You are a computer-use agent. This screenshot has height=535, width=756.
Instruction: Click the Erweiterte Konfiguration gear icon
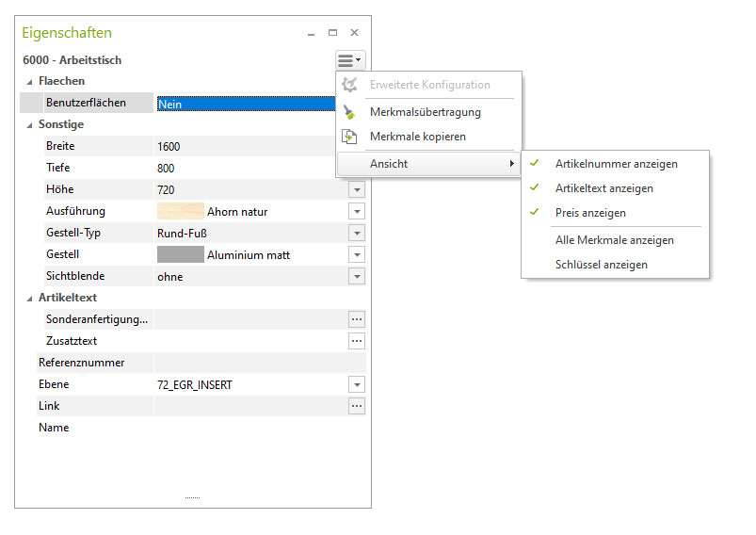coord(349,85)
